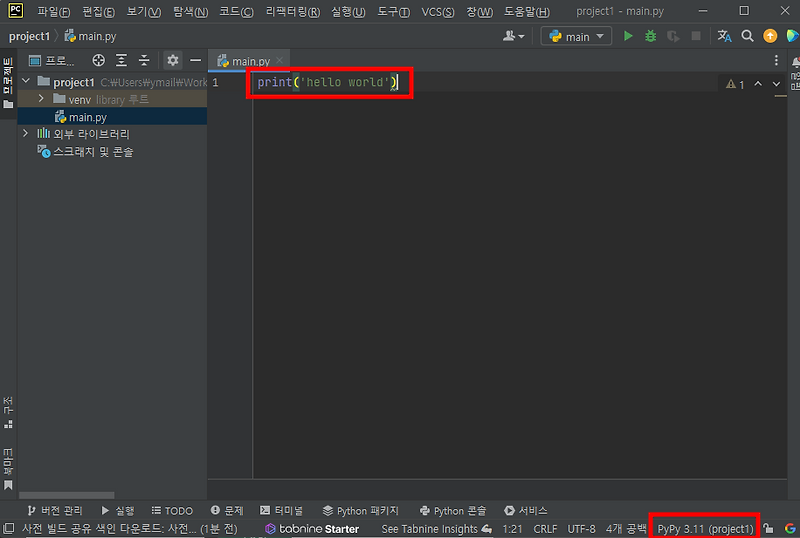Open the notifications bell on right stripe
Viewport: 800px width, 538px height.
tap(795, 63)
